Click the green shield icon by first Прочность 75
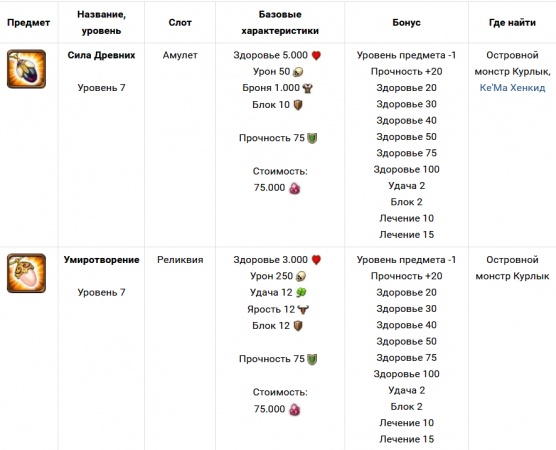 tap(312, 138)
